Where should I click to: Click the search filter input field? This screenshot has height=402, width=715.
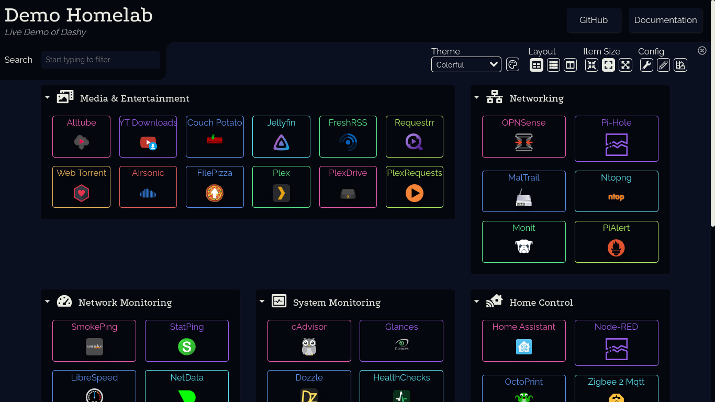click(x=100, y=60)
